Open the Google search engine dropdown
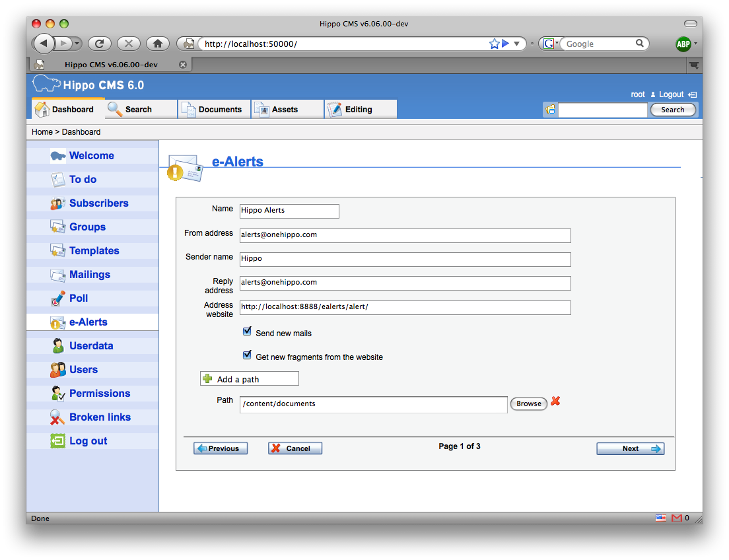This screenshot has height=560, width=729. pyautogui.click(x=549, y=44)
